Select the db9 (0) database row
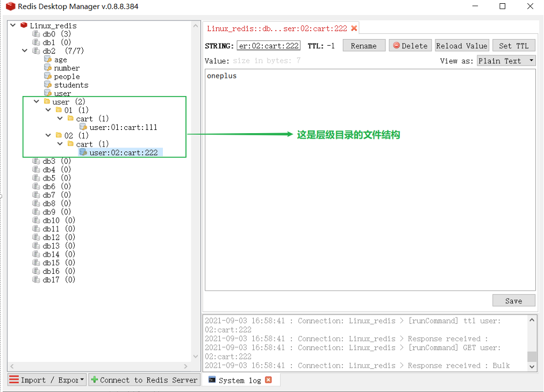This screenshot has width=544, height=392. pos(52,212)
